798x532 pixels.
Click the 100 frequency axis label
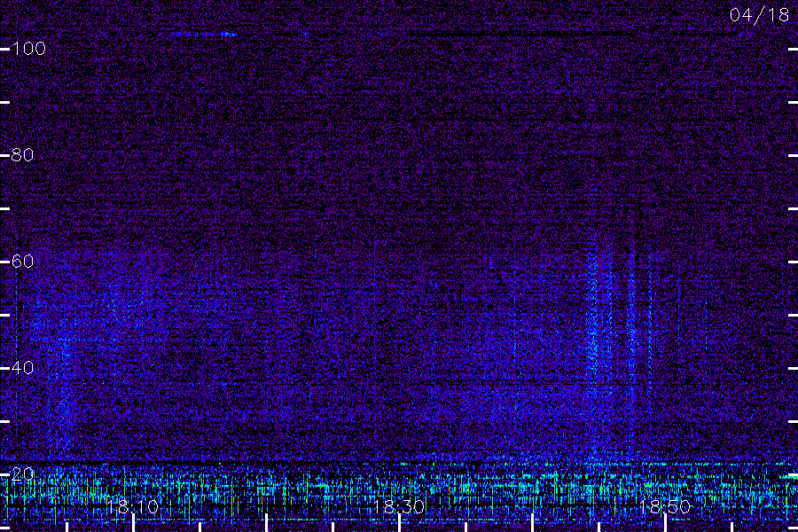(x=28, y=49)
